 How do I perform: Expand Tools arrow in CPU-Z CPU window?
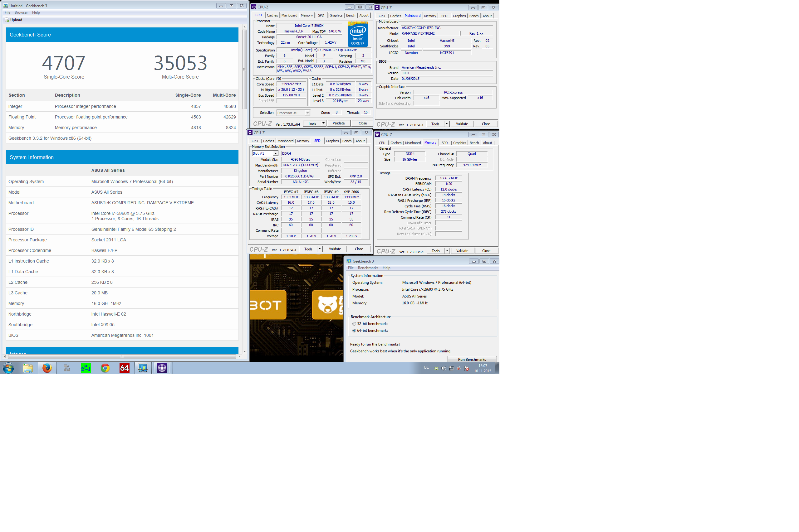tap(324, 123)
